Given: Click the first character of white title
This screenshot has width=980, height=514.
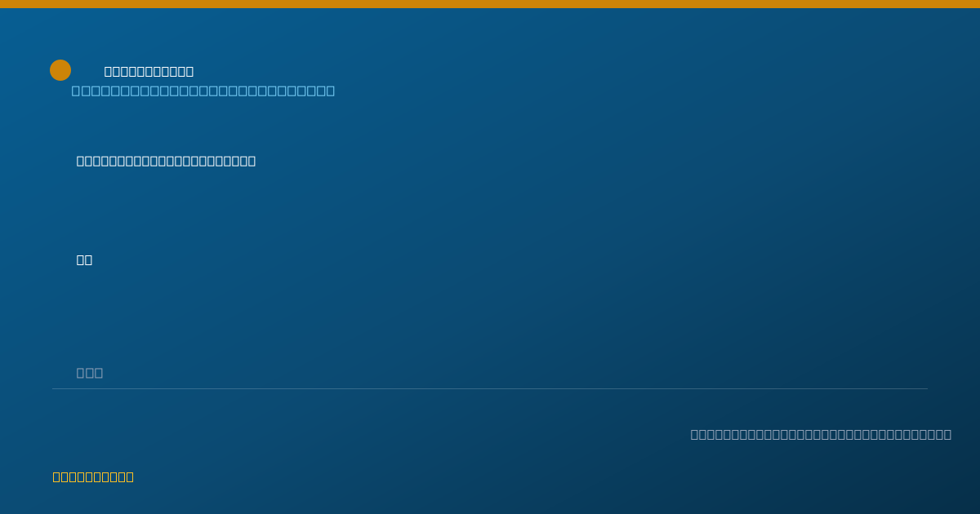Looking at the screenshot, I should (x=109, y=72).
